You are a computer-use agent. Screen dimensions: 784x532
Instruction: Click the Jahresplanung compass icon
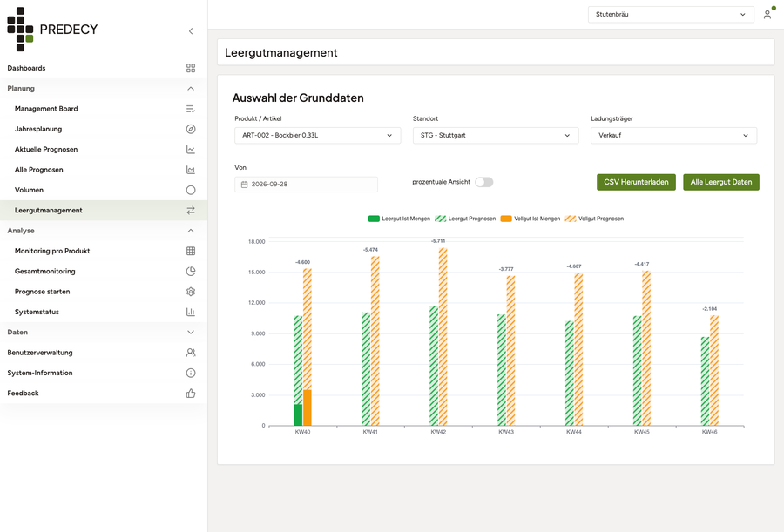[191, 129]
